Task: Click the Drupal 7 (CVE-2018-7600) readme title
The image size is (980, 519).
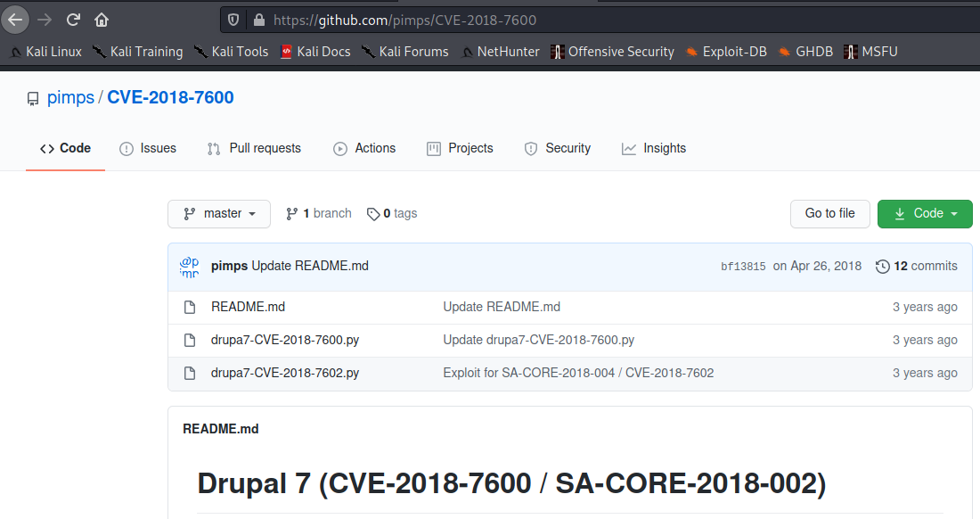Action: [x=511, y=484]
